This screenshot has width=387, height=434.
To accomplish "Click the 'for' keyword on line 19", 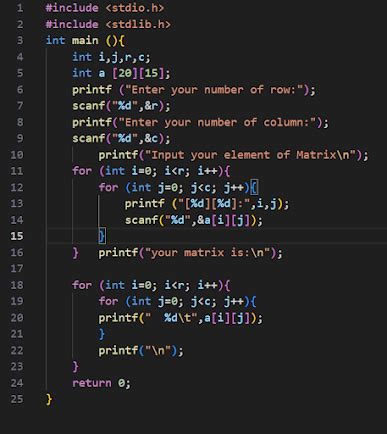I will click(x=108, y=302).
